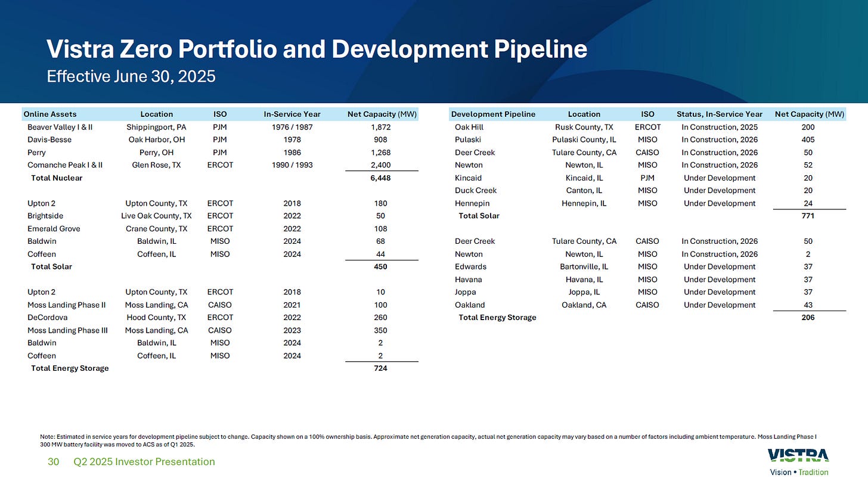868x487 pixels.
Task: Select the 'Hennepin, IL' location cell
Action: click(584, 203)
